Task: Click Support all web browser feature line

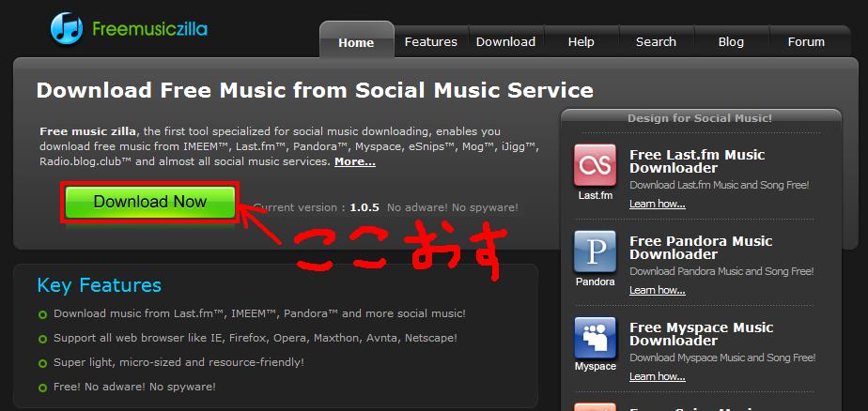Action: [256, 338]
